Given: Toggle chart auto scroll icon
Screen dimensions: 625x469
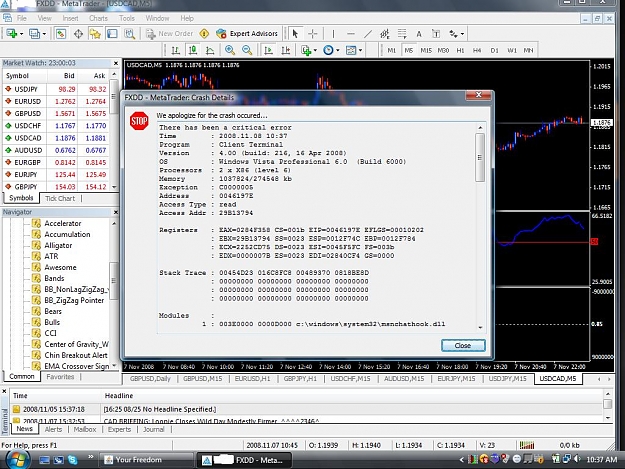Looking at the screenshot, I should click(x=269, y=50).
